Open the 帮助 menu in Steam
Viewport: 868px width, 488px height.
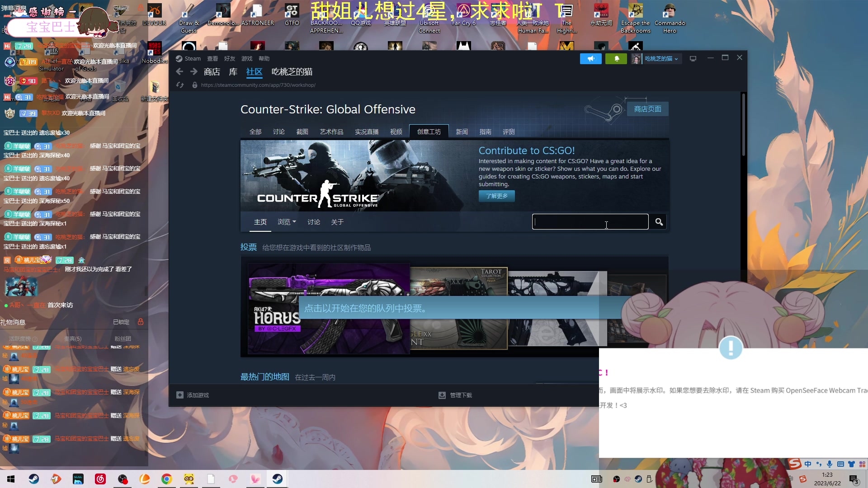point(264,59)
